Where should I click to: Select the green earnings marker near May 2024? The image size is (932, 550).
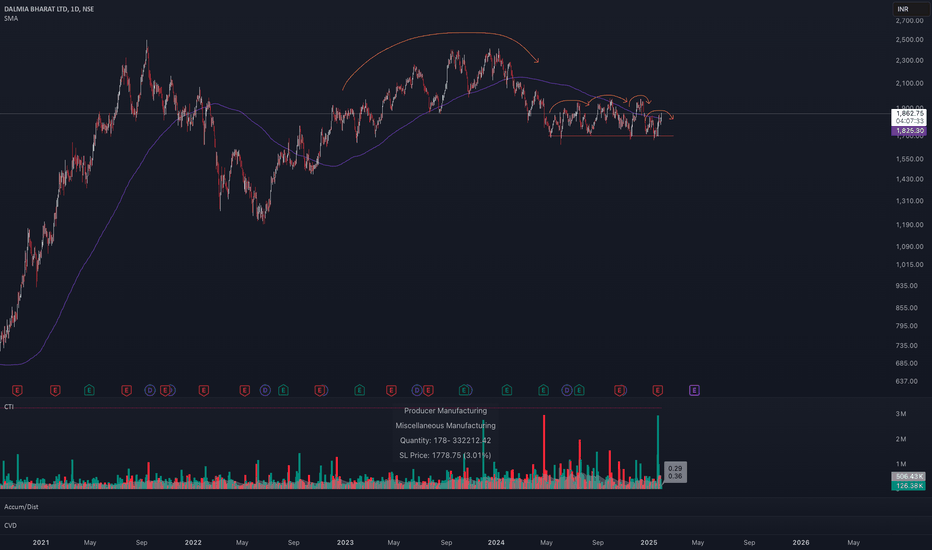tap(543, 391)
